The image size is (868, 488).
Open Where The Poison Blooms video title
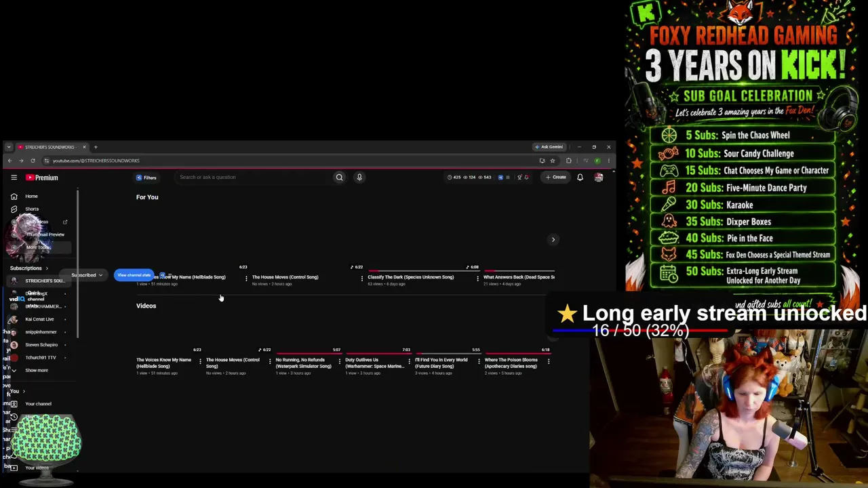click(511, 363)
